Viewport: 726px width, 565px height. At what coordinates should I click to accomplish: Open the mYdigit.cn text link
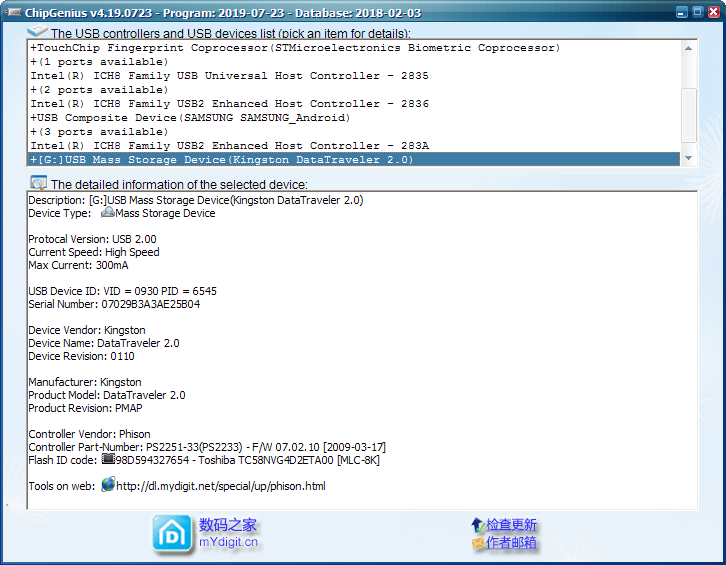[228, 542]
